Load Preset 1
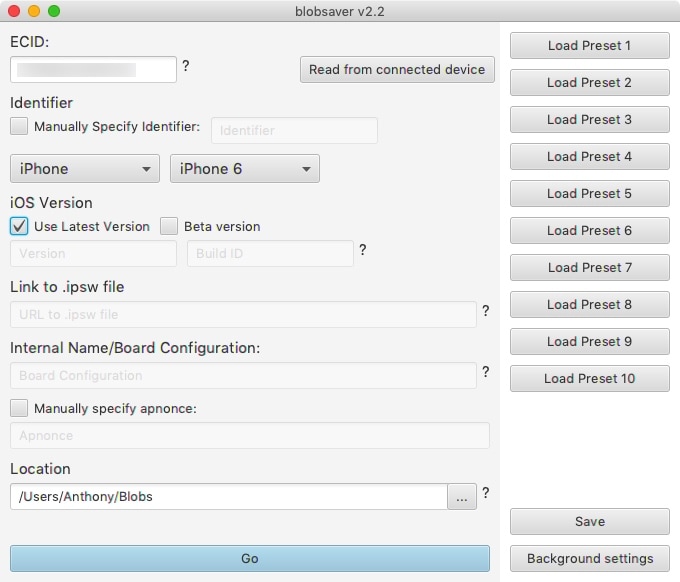 click(x=590, y=46)
